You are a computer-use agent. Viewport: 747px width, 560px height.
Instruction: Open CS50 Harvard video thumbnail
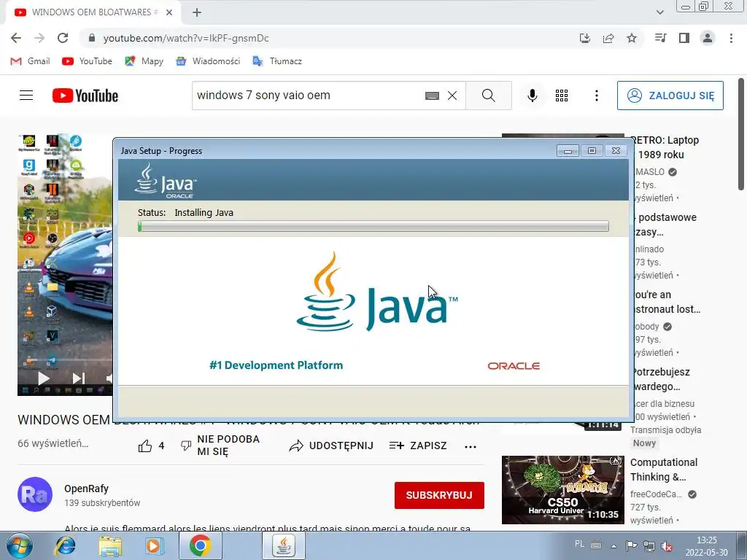tap(562, 489)
